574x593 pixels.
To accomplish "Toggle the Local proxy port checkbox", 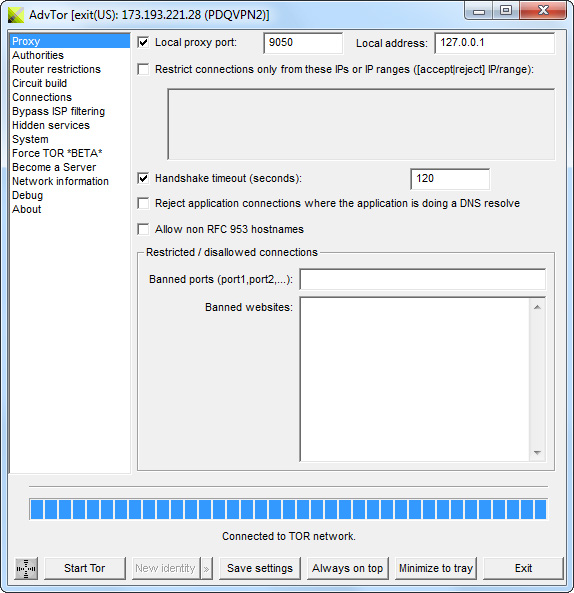I will pyautogui.click(x=143, y=42).
